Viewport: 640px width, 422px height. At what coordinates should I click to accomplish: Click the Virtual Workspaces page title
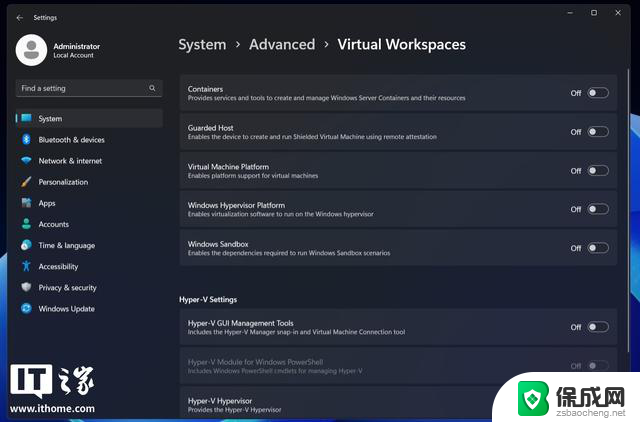click(402, 44)
